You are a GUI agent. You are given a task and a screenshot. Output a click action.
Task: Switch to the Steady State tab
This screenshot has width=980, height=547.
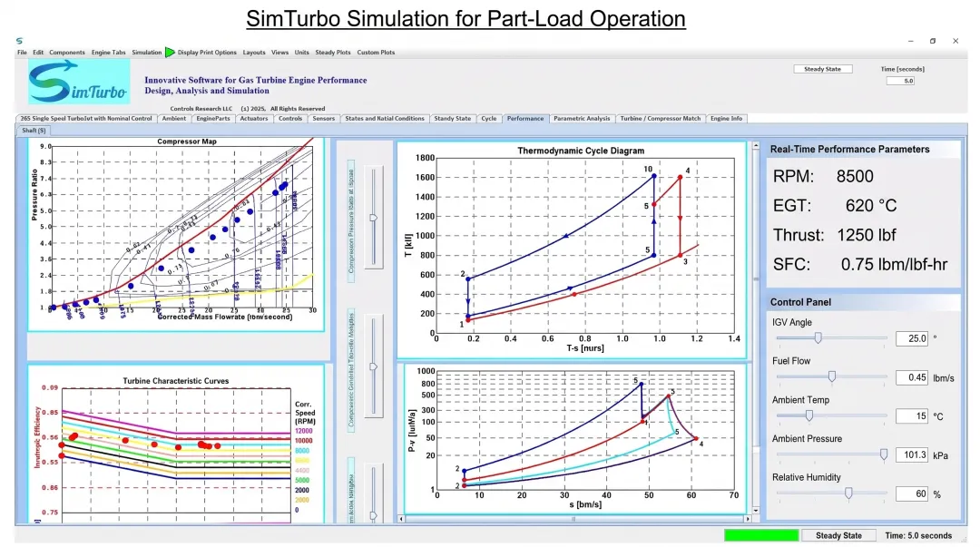point(453,118)
